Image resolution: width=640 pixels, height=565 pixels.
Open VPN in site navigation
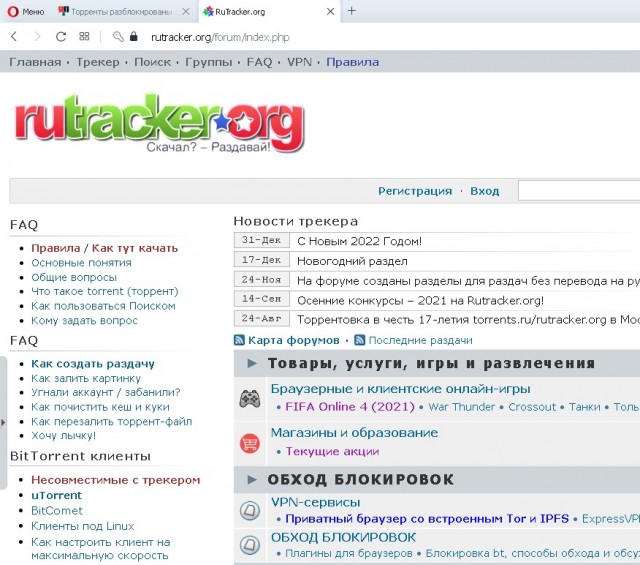tap(299, 62)
